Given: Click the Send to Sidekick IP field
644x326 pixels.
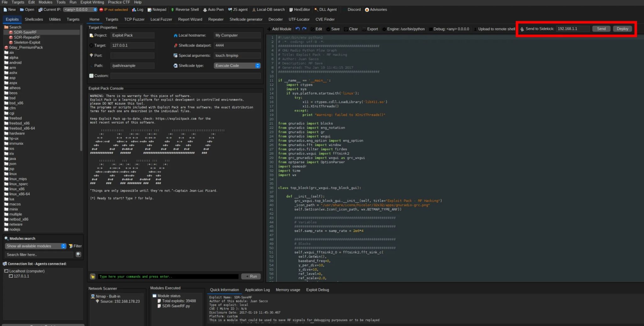Looking at the screenshot, I should (x=572, y=29).
